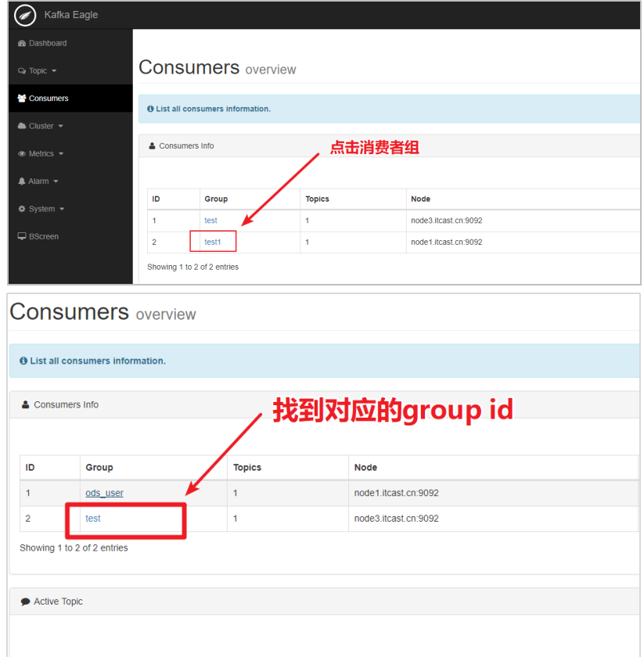The width and height of the screenshot is (644, 657).
Task: Click the lower 'Showing 1 to 2 of 2 entries'
Action: [x=74, y=548]
